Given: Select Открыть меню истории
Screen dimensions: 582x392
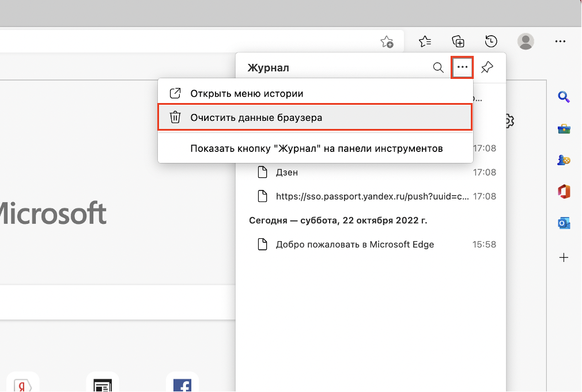Looking at the screenshot, I should 247,93.
